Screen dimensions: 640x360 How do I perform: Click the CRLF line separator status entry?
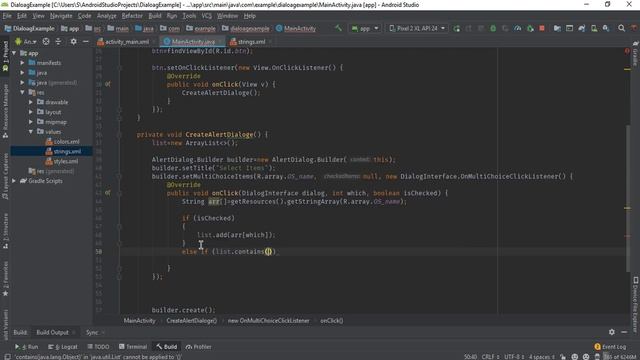(x=490, y=357)
